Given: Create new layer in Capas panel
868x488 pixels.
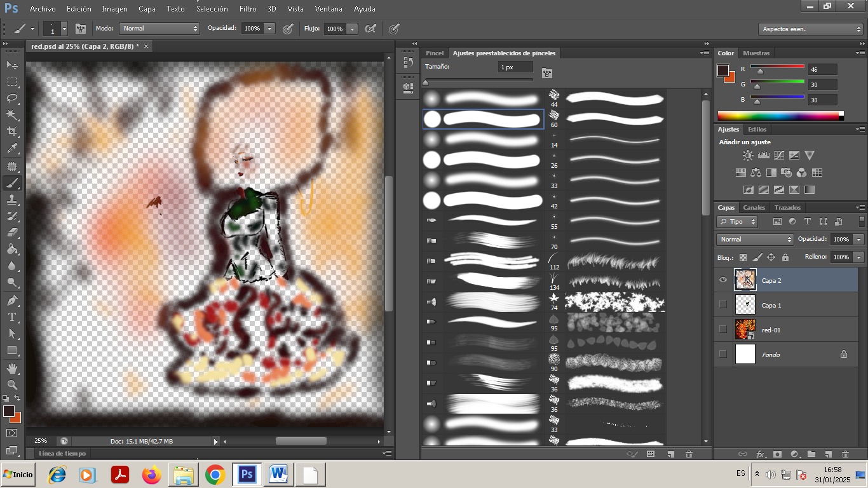Looking at the screenshot, I should (x=828, y=454).
